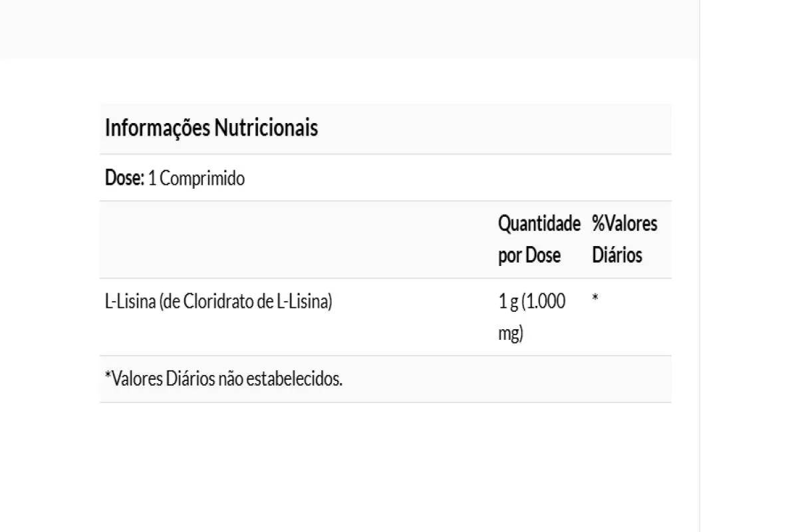
Task: Click the por Dose header line
Action: pyautogui.click(x=529, y=255)
